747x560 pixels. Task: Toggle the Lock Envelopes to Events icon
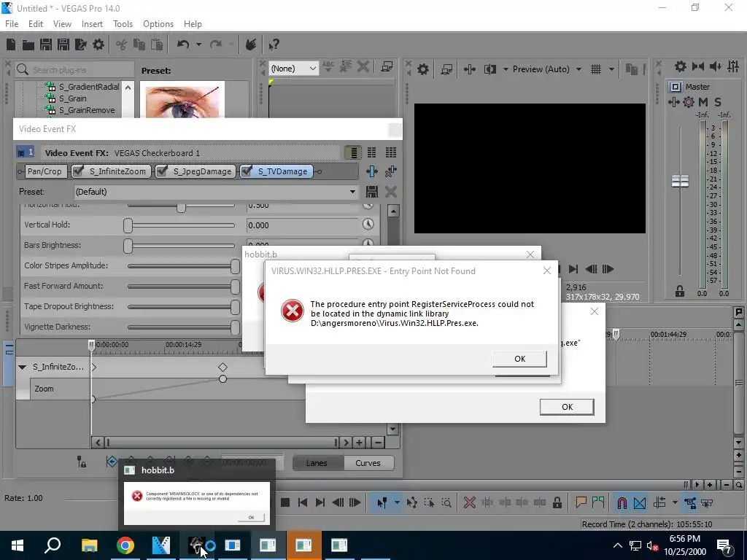tap(690, 503)
